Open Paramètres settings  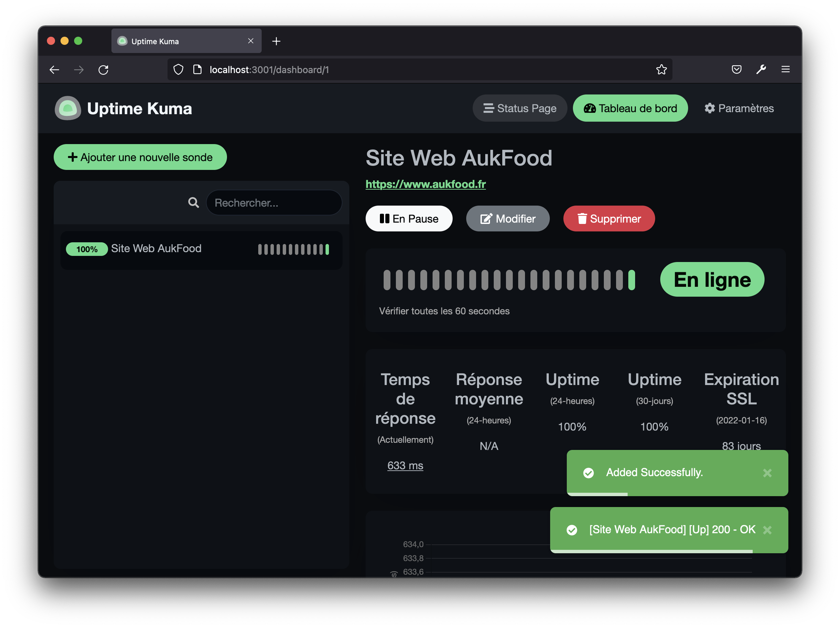(739, 108)
